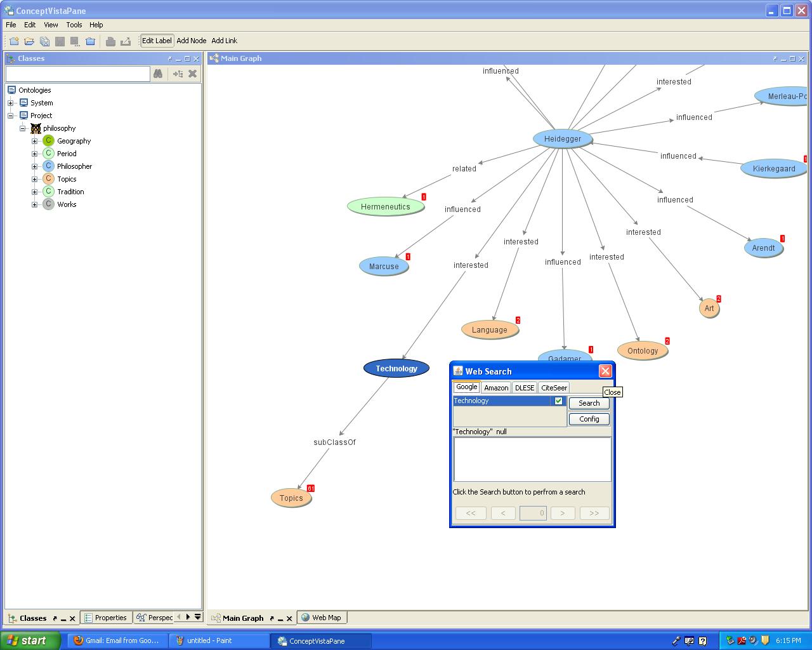
Task: Switch to the Amazon search tab
Action: (x=495, y=388)
